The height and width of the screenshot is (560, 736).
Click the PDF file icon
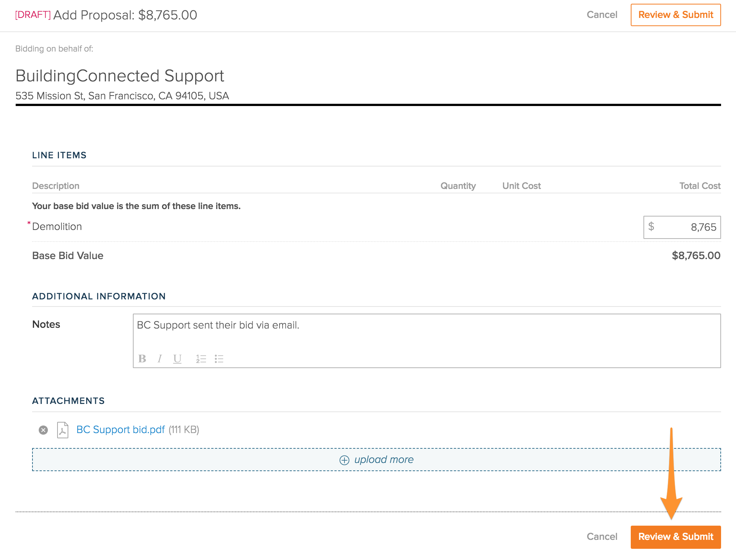coord(63,430)
